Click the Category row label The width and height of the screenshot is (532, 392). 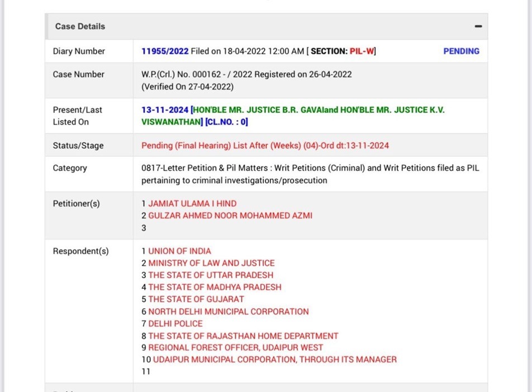point(70,168)
